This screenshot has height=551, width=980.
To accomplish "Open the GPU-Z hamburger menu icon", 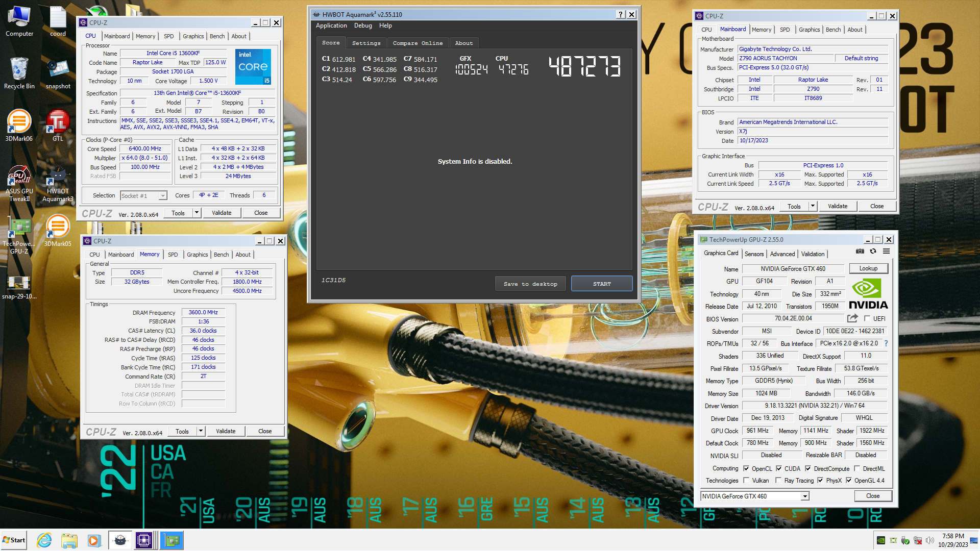I will click(887, 252).
